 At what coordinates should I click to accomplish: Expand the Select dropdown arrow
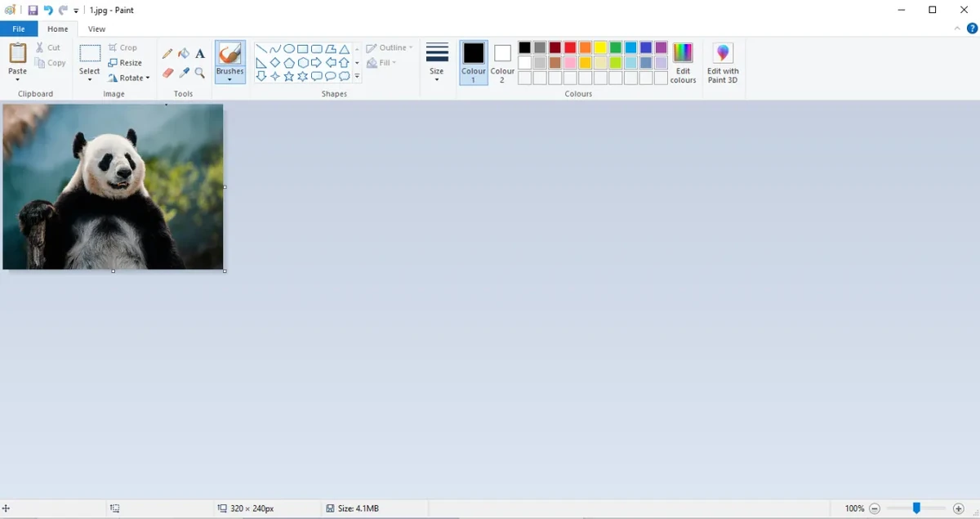pyautogui.click(x=90, y=79)
